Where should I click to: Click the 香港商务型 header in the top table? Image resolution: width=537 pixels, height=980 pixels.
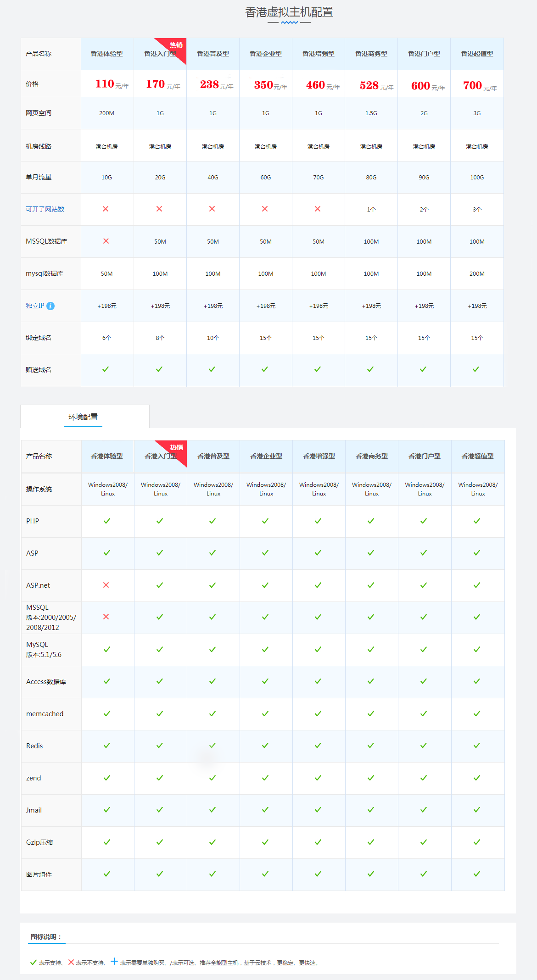[371, 54]
